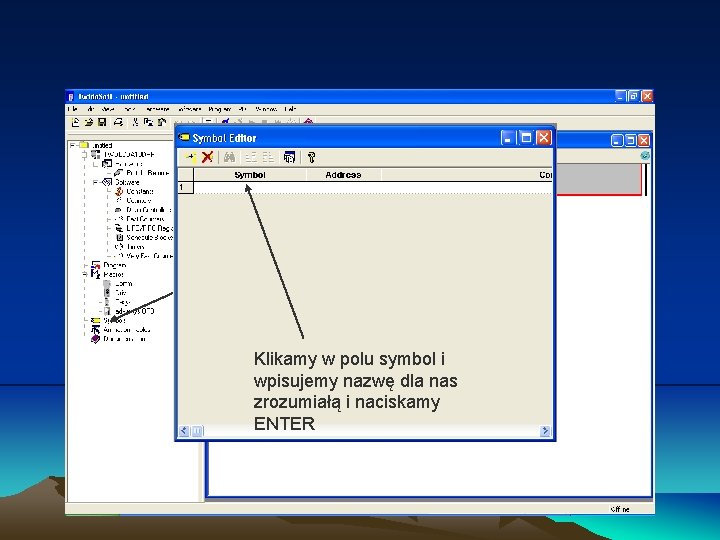This screenshot has width=720, height=540.
Task: Click row header number 1 in Symbol Editor
Action: click(x=186, y=187)
